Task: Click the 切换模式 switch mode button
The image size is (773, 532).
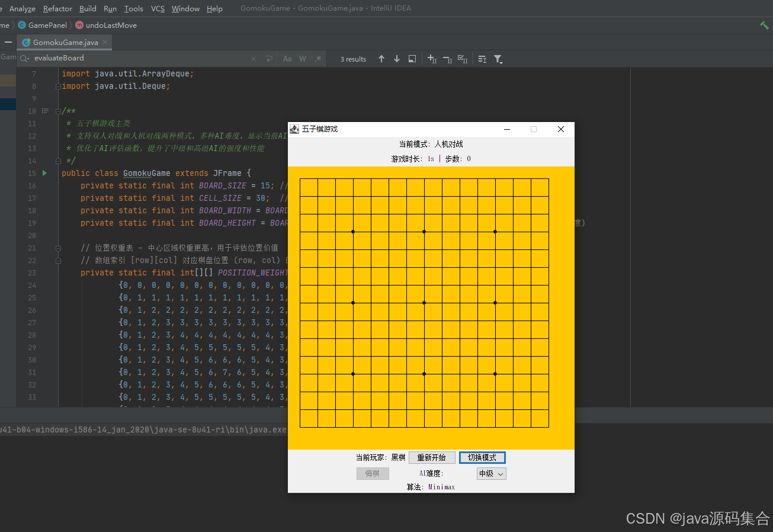Action: pyautogui.click(x=482, y=457)
